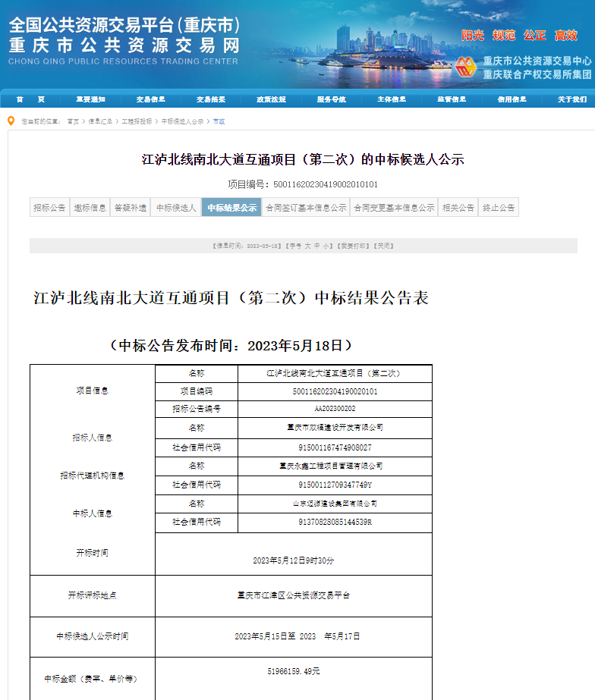The image size is (595, 700).
Task: Select the 中标结果公示 tab
Action: [231, 208]
